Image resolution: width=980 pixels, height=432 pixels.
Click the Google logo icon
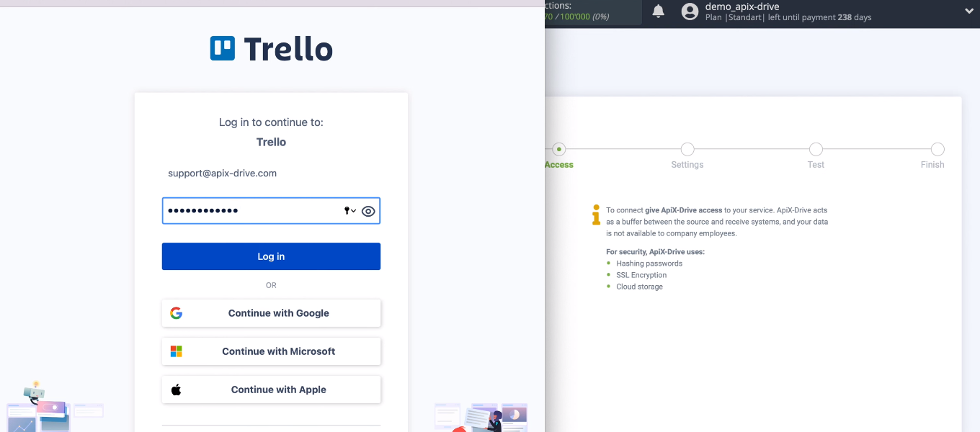pos(176,313)
